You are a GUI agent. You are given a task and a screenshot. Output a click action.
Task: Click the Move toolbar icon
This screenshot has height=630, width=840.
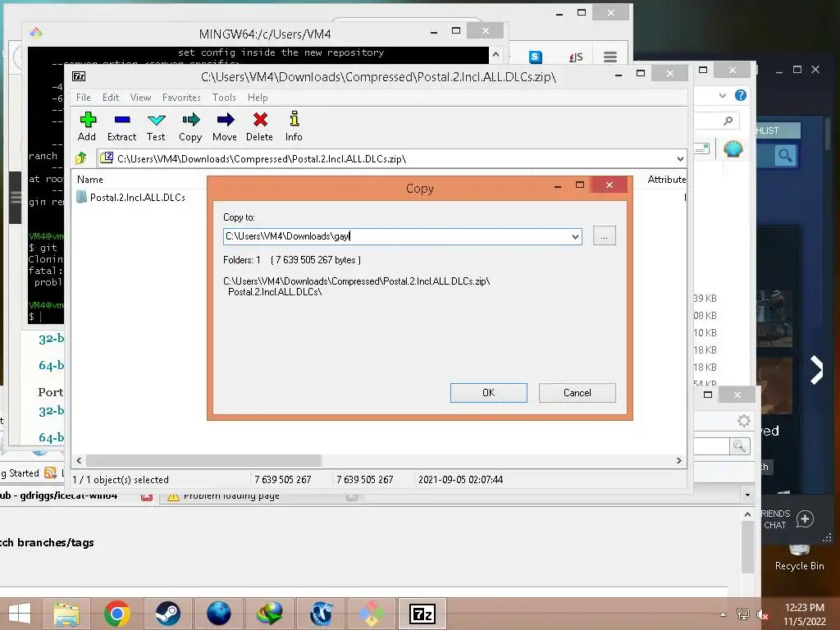[225, 126]
